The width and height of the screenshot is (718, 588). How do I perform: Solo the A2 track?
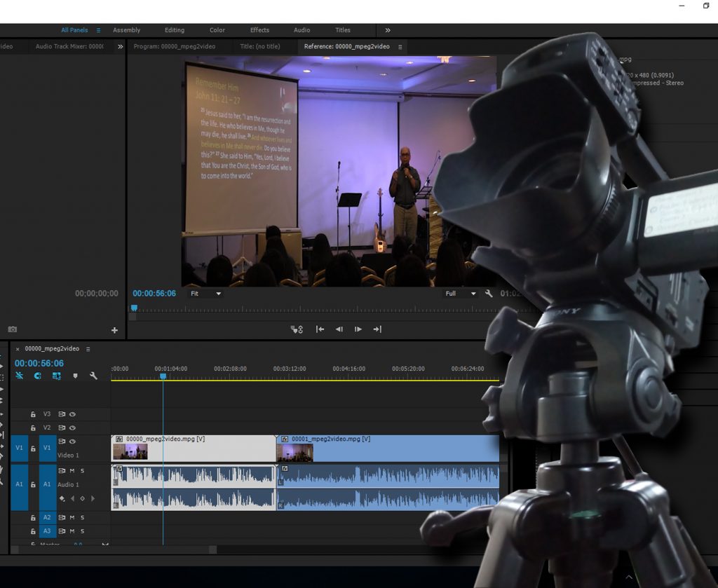pos(83,517)
